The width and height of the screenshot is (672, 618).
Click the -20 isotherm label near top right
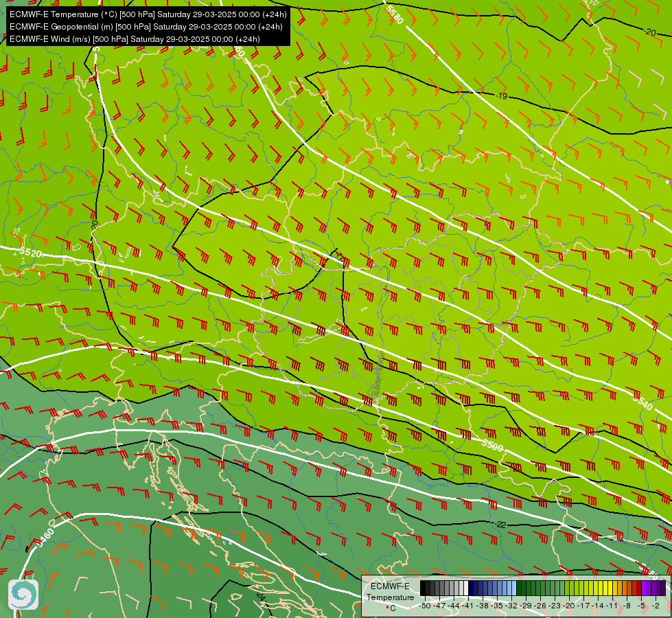(x=650, y=32)
